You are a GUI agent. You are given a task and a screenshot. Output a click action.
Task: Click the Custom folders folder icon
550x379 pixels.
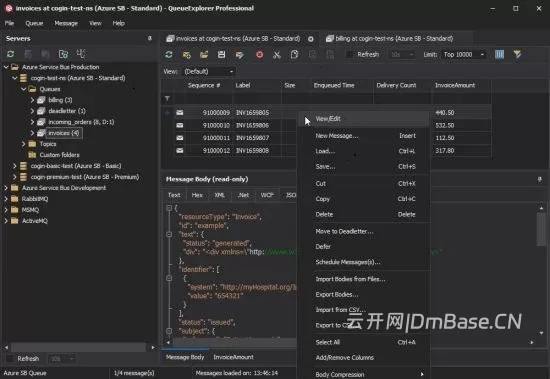click(x=32, y=155)
